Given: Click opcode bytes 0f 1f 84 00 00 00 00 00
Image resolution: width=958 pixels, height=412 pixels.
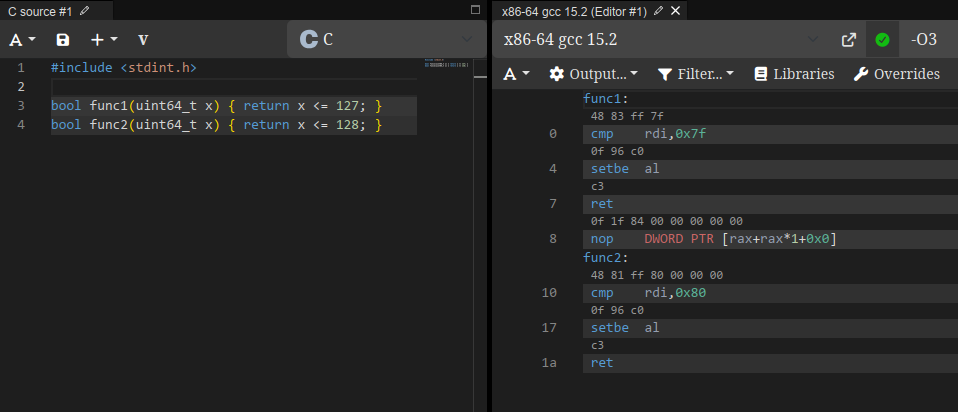Looking at the screenshot, I should 667,221.
